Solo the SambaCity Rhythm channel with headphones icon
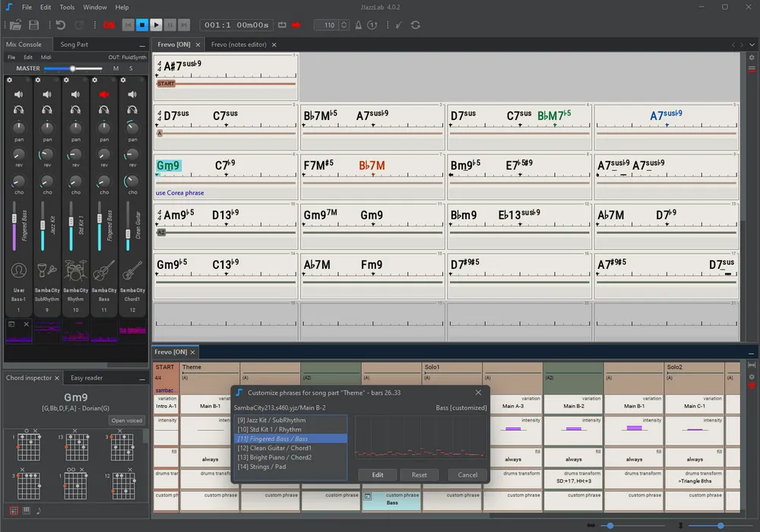 tap(75, 110)
